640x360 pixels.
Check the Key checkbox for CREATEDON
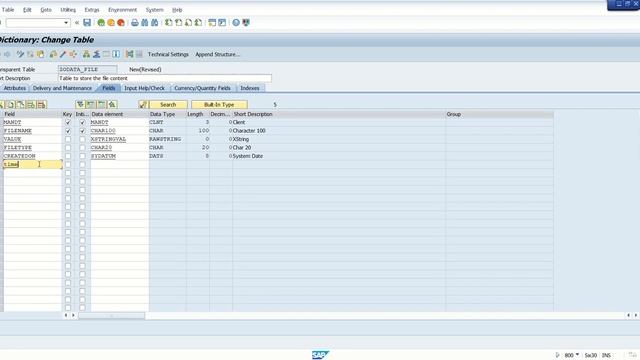(68, 156)
